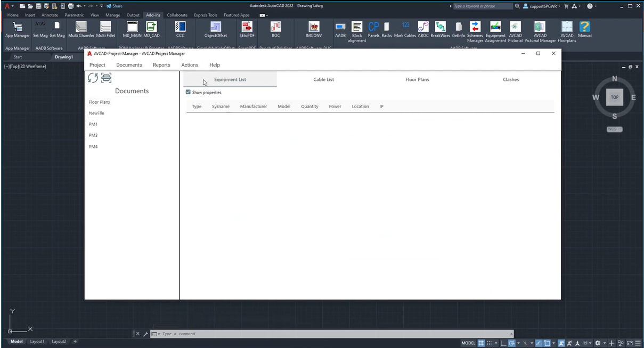Click the SEtoPDF tool
Image resolution: width=644 pixels, height=348 pixels.
click(x=247, y=30)
